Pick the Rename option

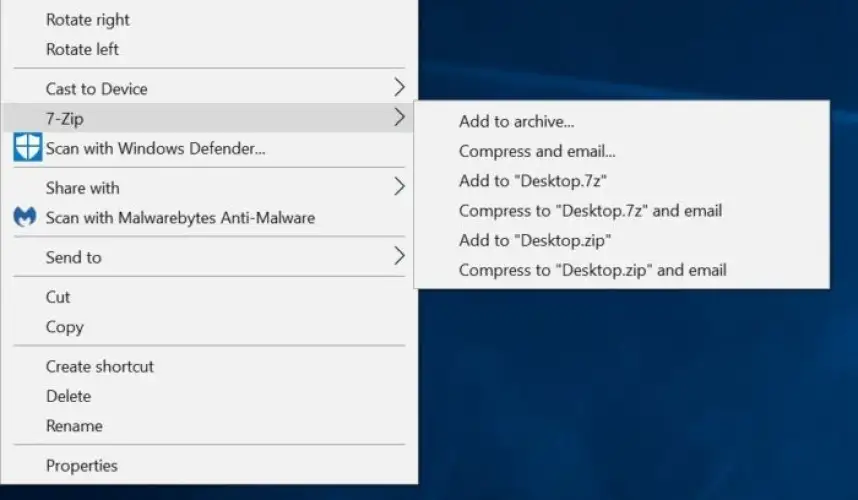74,426
